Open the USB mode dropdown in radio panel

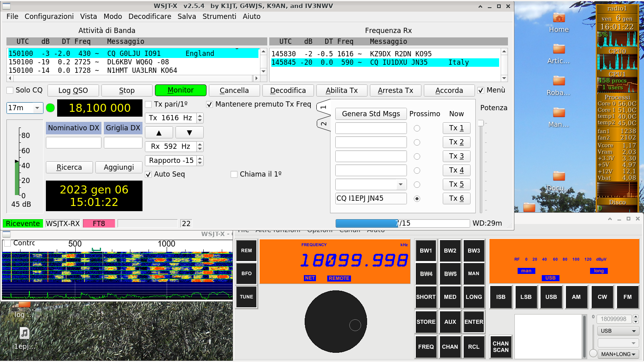tap(618, 331)
